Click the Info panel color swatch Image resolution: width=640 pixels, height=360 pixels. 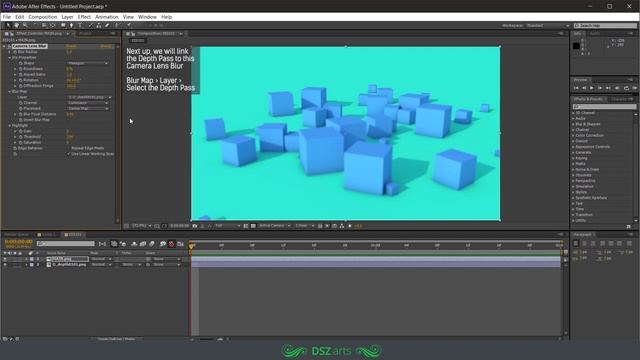tap(576, 46)
